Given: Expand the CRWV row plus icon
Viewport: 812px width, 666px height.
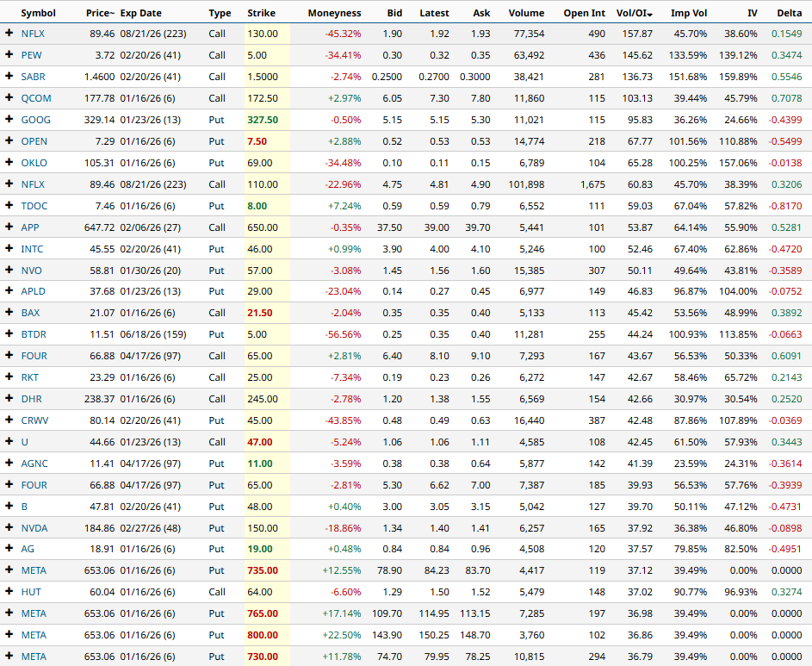Looking at the screenshot, I should 9,420.
